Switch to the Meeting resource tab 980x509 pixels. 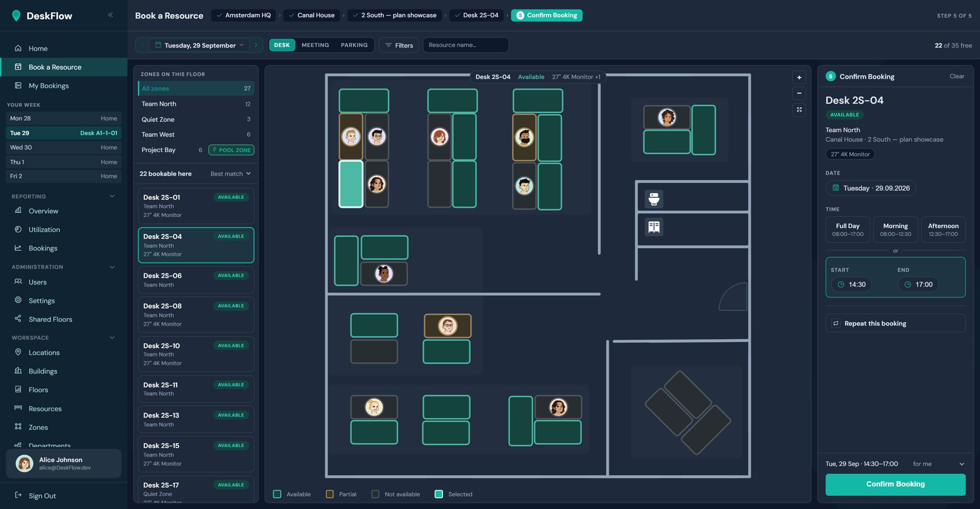click(315, 45)
